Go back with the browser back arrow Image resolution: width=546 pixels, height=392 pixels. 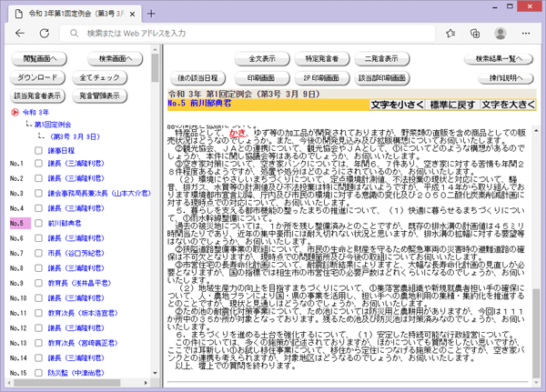click(x=20, y=34)
